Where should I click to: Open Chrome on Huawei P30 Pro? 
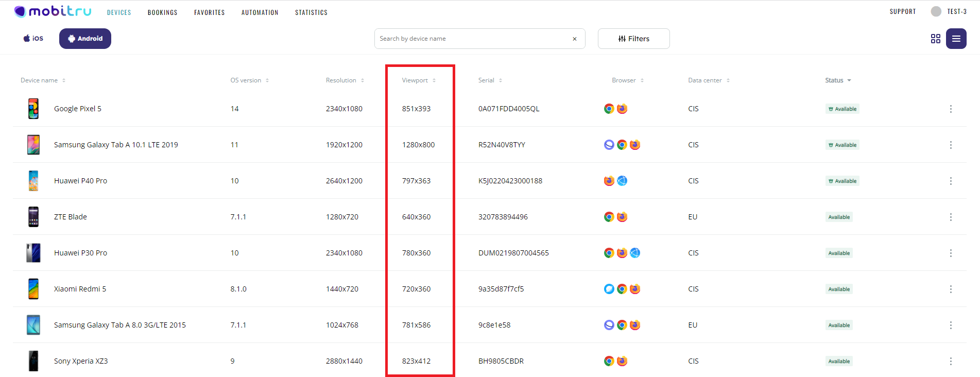click(x=609, y=253)
